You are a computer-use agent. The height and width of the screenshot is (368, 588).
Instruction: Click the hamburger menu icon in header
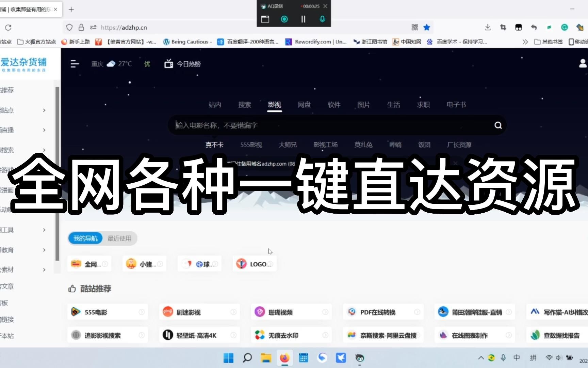coord(75,64)
